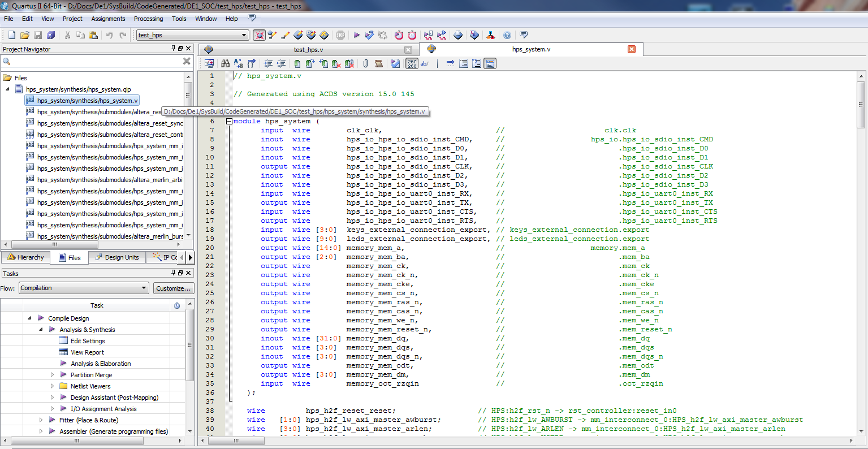
Task: Click the Increase Indent icon
Action: [x=268, y=63]
